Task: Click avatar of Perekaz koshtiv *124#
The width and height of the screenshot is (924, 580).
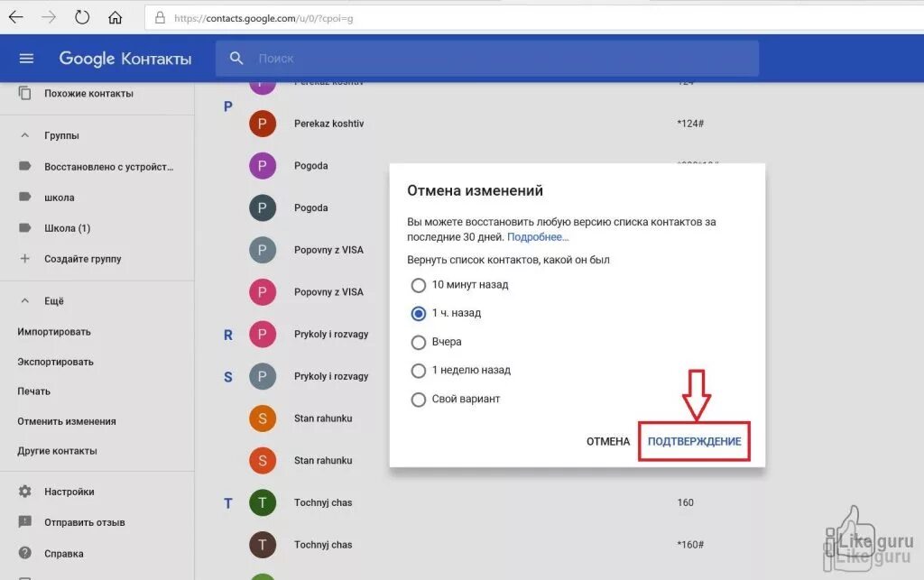Action: click(x=263, y=124)
